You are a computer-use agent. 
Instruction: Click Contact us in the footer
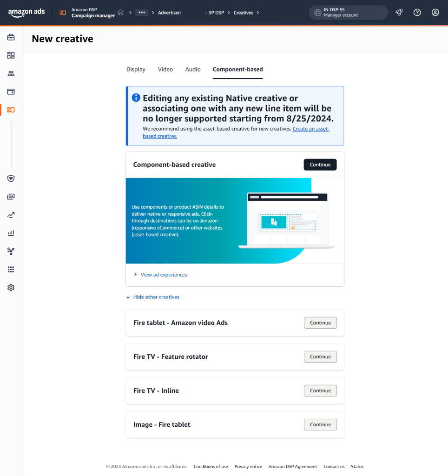point(334,467)
